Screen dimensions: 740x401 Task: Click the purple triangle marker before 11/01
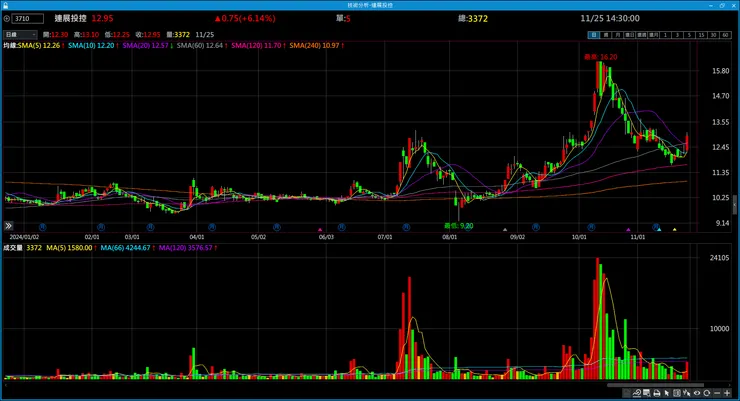tap(628, 230)
